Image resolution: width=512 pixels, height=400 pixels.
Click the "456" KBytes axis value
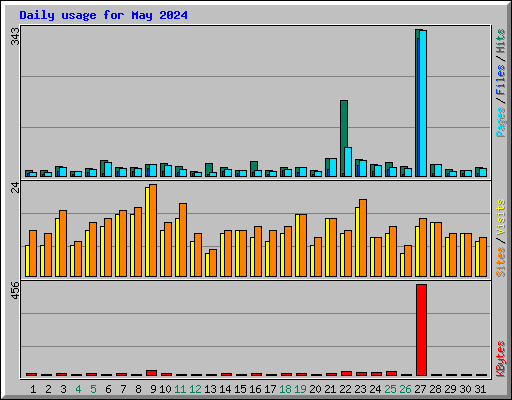(x=15, y=290)
